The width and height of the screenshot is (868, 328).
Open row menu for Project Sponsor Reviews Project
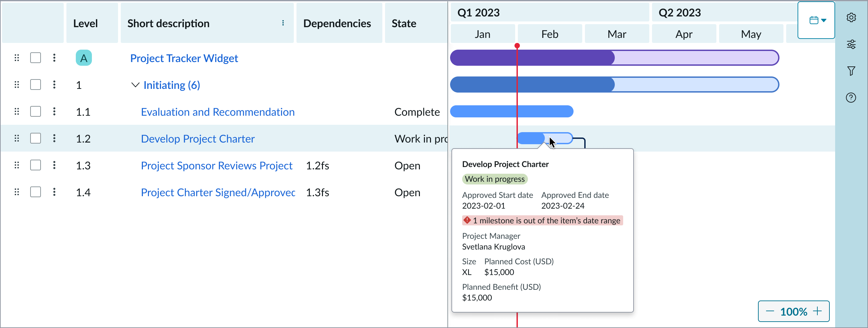[x=54, y=165]
